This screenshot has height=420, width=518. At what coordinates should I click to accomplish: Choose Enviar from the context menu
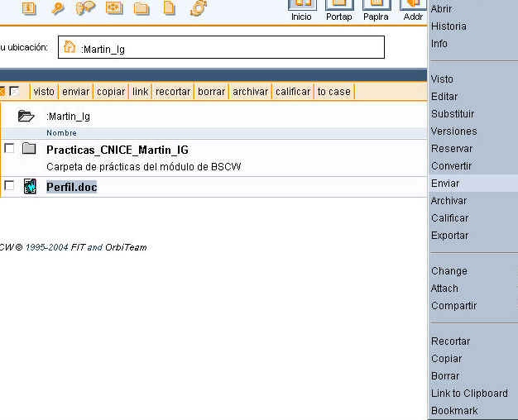coord(445,184)
